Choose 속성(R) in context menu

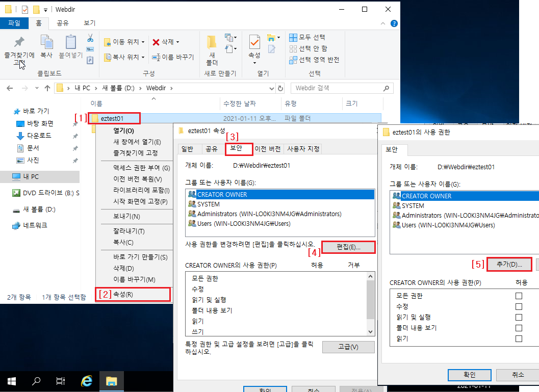[133, 295]
